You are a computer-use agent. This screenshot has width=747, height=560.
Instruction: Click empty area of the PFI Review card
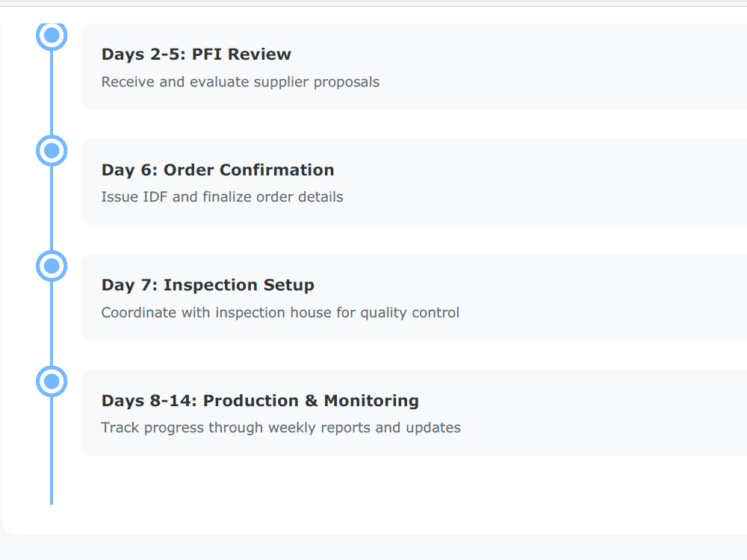(571, 66)
